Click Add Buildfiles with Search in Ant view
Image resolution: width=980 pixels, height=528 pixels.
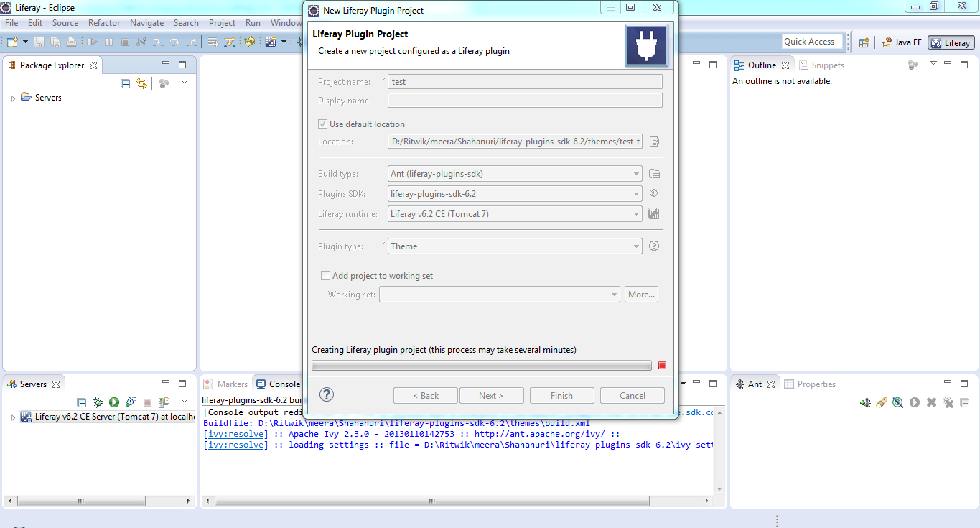[x=882, y=402]
